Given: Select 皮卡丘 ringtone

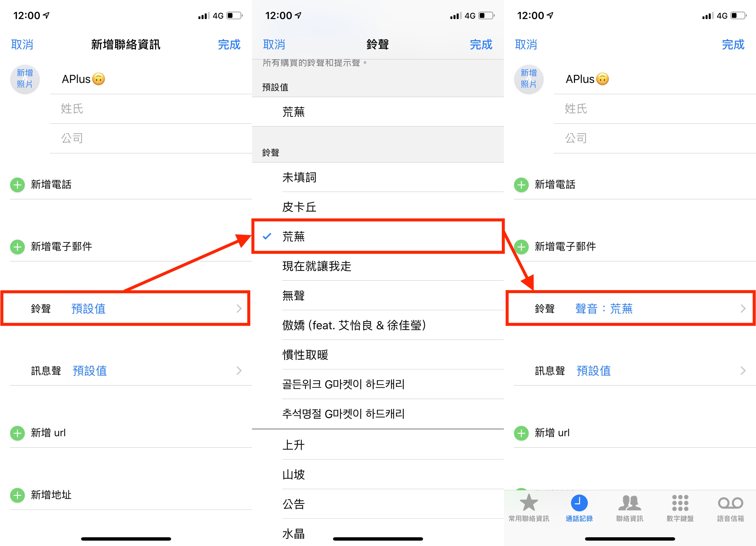Looking at the screenshot, I should (x=378, y=207).
